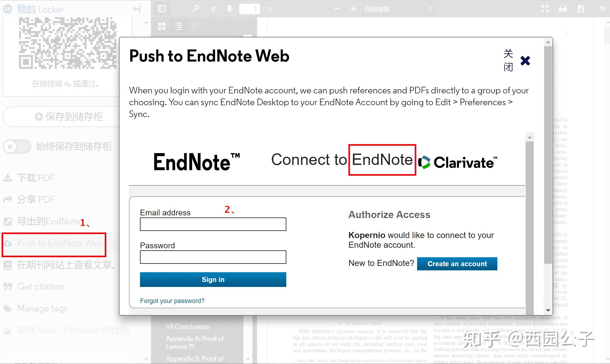Open Forgot your password link
610x364 pixels.
click(172, 301)
